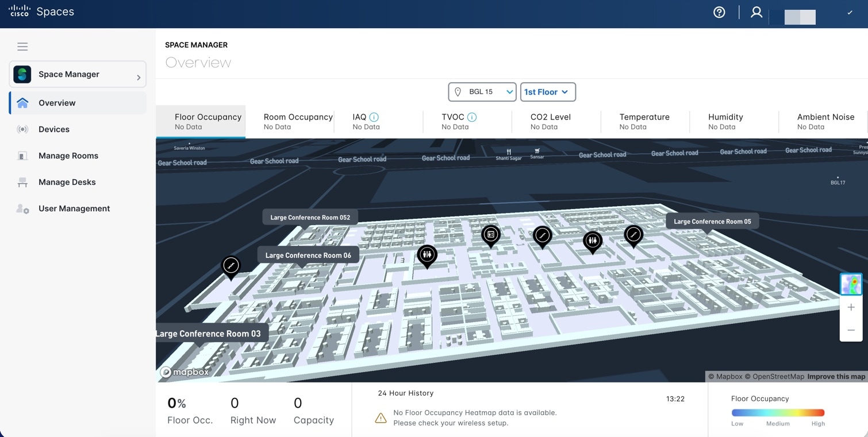Go to Devices in the sidebar

tap(78, 129)
